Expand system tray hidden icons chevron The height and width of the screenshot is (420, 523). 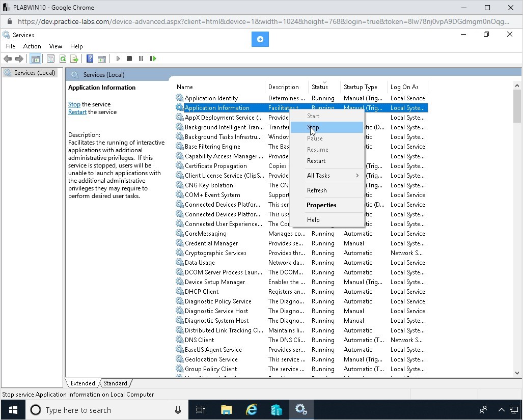click(501, 410)
